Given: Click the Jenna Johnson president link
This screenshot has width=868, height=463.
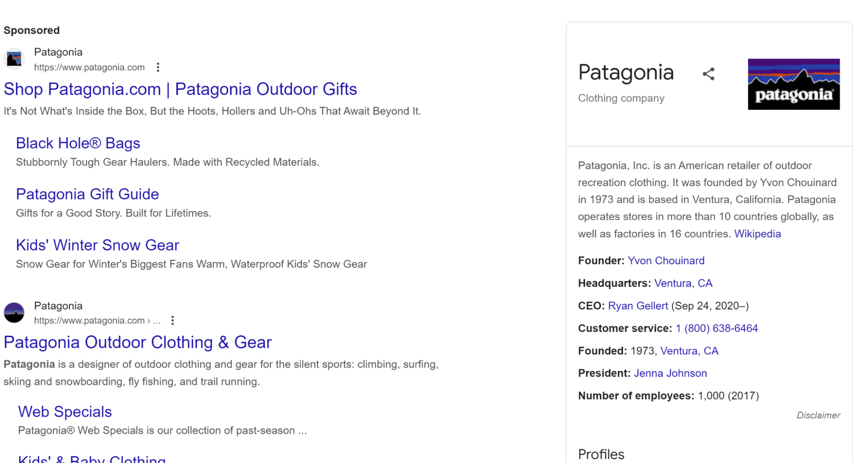Looking at the screenshot, I should point(670,373).
